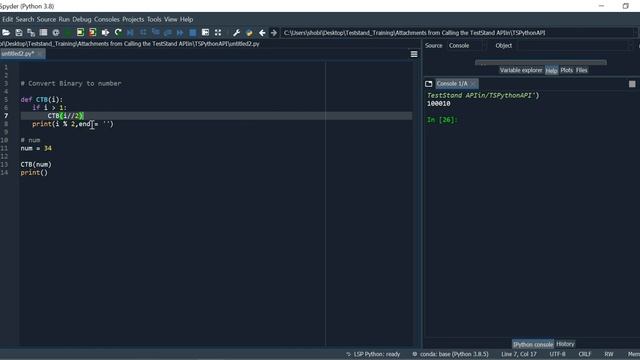Click the blue Stop debugging icon
640x360 pixels.
[x=193, y=33]
